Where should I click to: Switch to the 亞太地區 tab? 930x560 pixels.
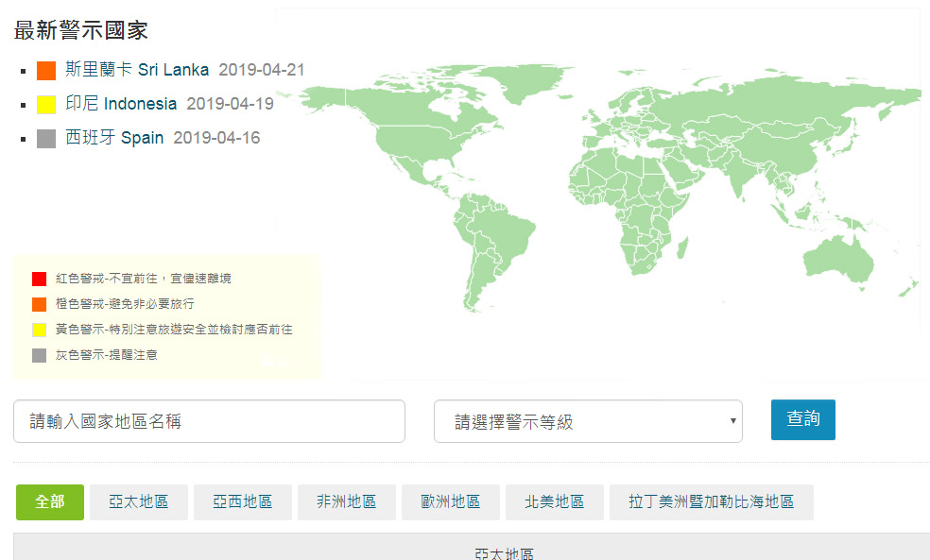[139, 502]
